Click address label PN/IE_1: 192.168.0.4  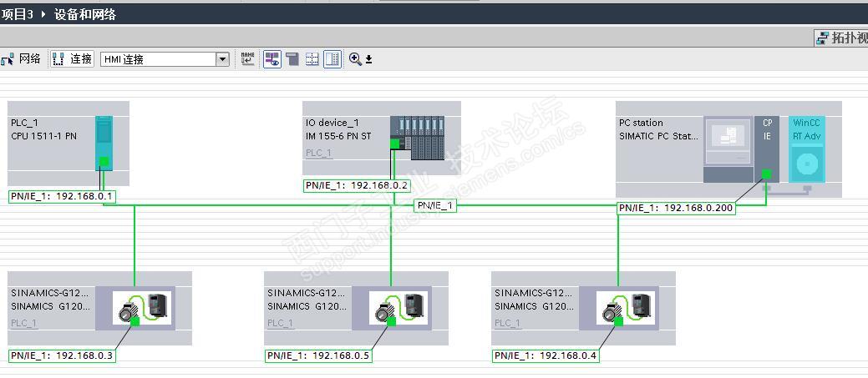click(x=546, y=356)
